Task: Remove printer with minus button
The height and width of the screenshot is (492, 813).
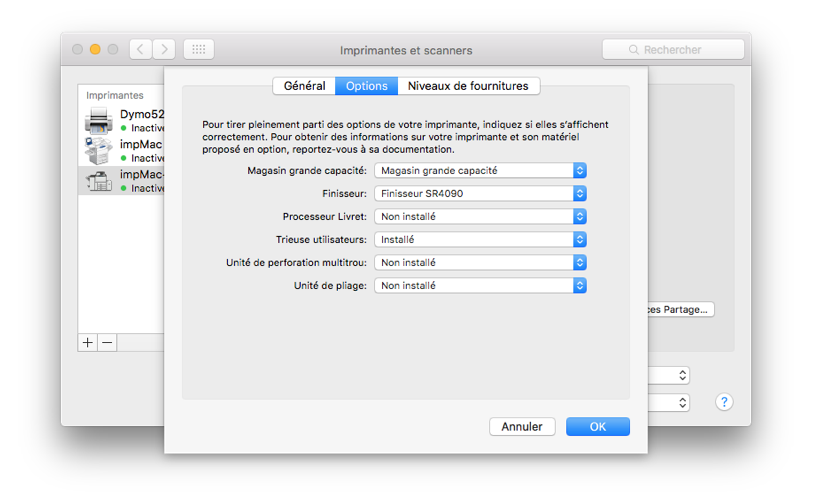Action: [x=108, y=342]
